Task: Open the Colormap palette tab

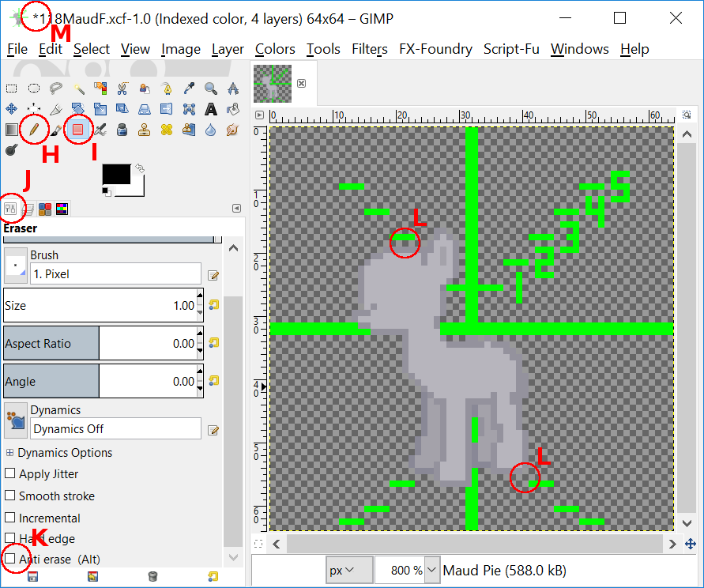Action: [x=62, y=209]
